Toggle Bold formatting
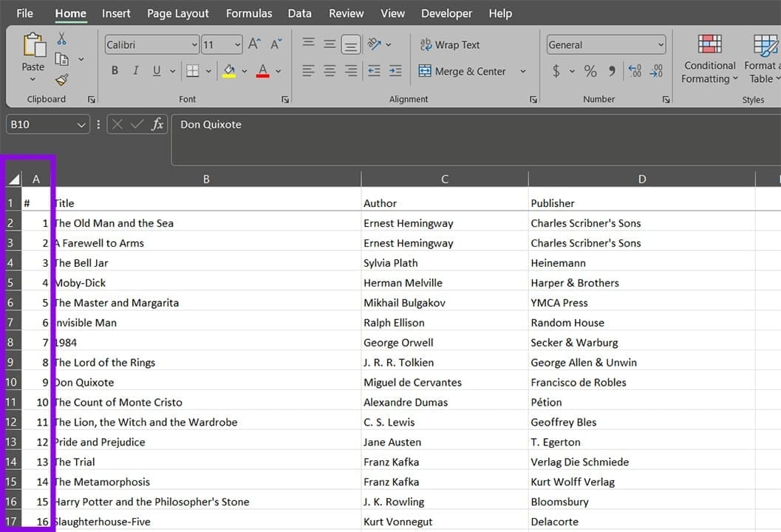This screenshot has width=781, height=532. [115, 71]
